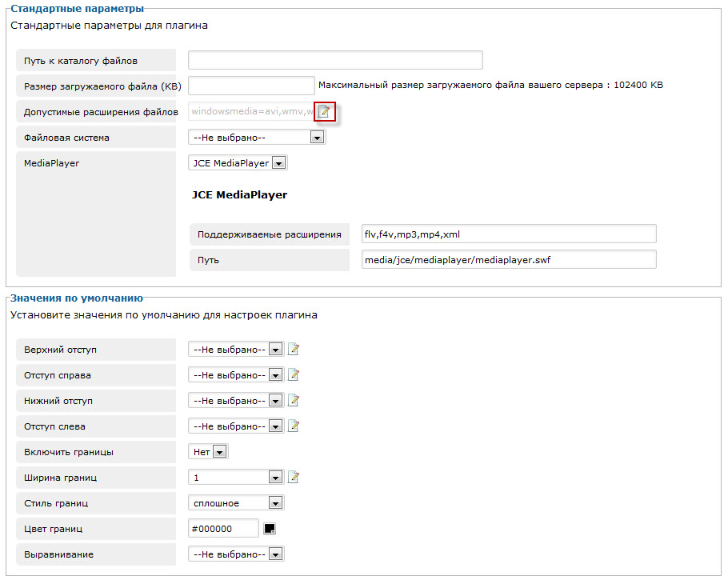Open the Выравнивание dropdown

point(236,554)
